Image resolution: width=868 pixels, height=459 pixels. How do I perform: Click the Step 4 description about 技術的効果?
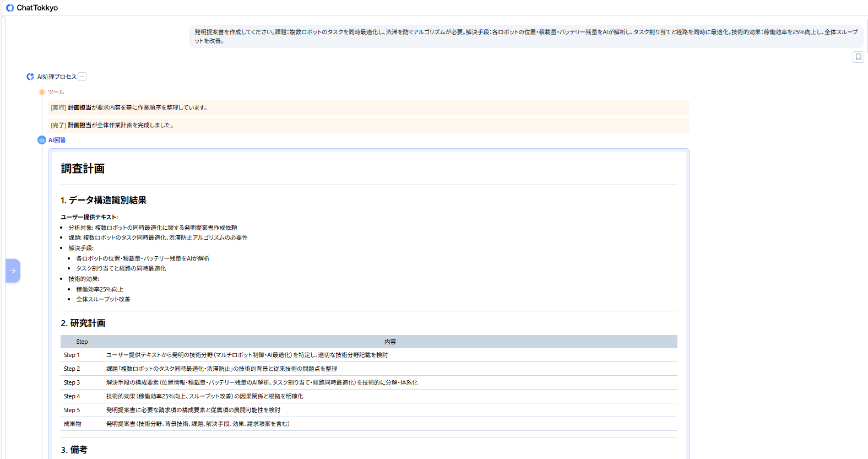pyautogui.click(x=205, y=396)
